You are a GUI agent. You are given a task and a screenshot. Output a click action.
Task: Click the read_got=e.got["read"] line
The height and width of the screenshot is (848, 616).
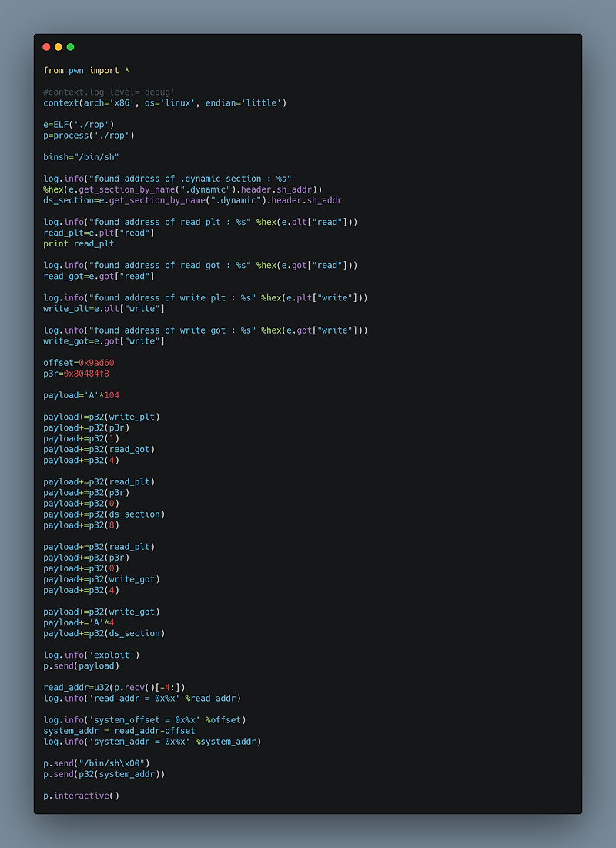coord(99,276)
